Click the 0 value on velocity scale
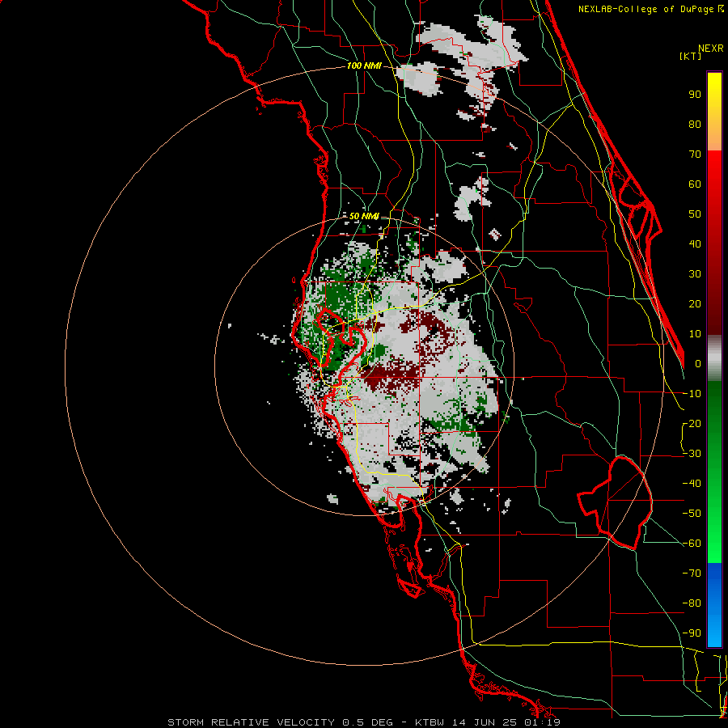 coord(698,364)
